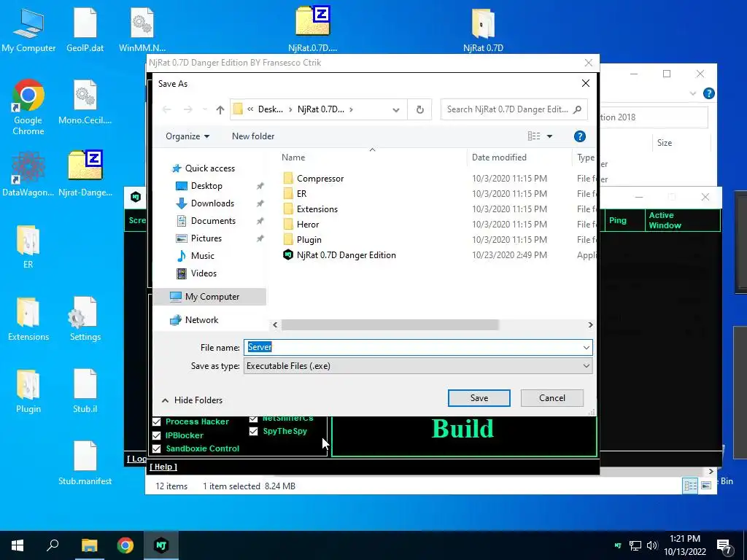Click the Cancel button
This screenshot has width=747, height=560.
[551, 398]
